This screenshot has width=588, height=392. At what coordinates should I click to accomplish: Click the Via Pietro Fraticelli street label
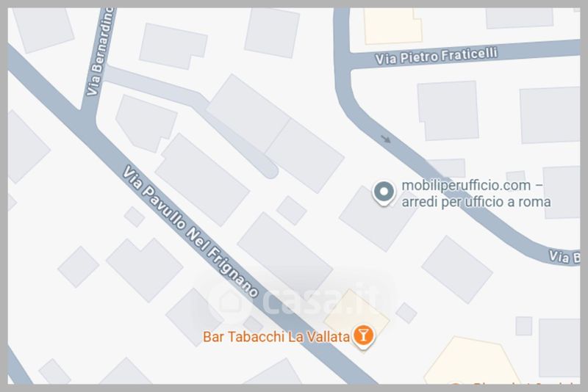[x=436, y=57]
